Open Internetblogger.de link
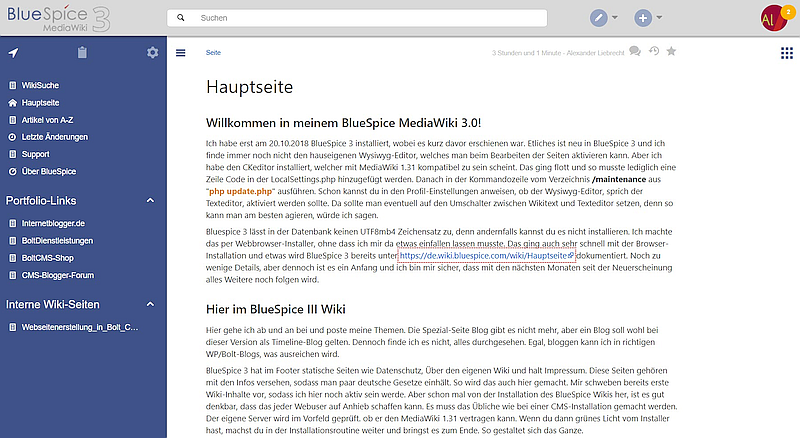The image size is (800, 438). [53, 224]
